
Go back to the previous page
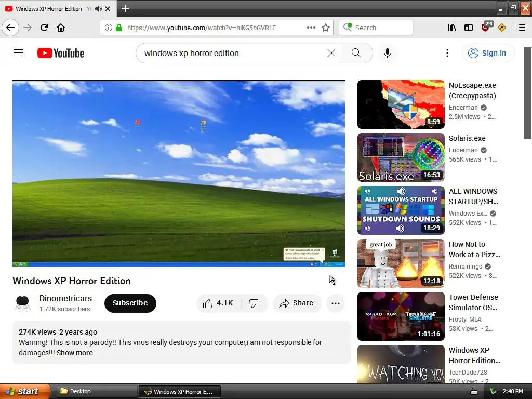coord(10,28)
